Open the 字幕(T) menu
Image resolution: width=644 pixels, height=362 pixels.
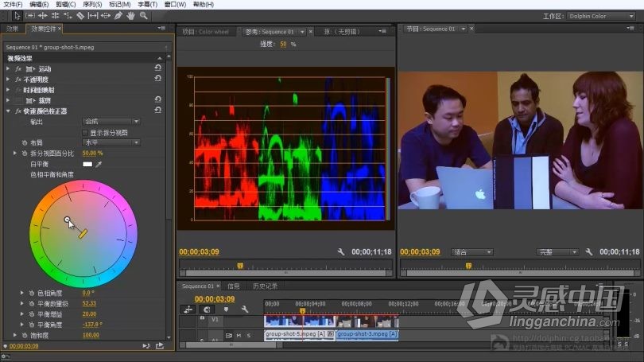[147, 4]
